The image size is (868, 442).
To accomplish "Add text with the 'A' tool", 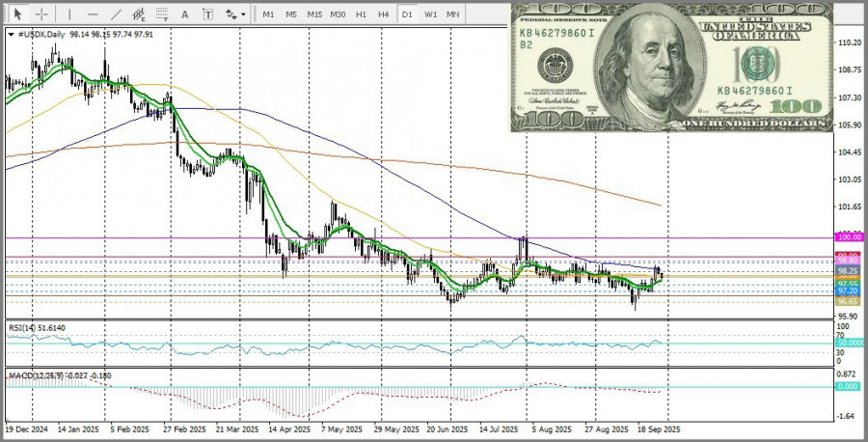I will coord(186,14).
